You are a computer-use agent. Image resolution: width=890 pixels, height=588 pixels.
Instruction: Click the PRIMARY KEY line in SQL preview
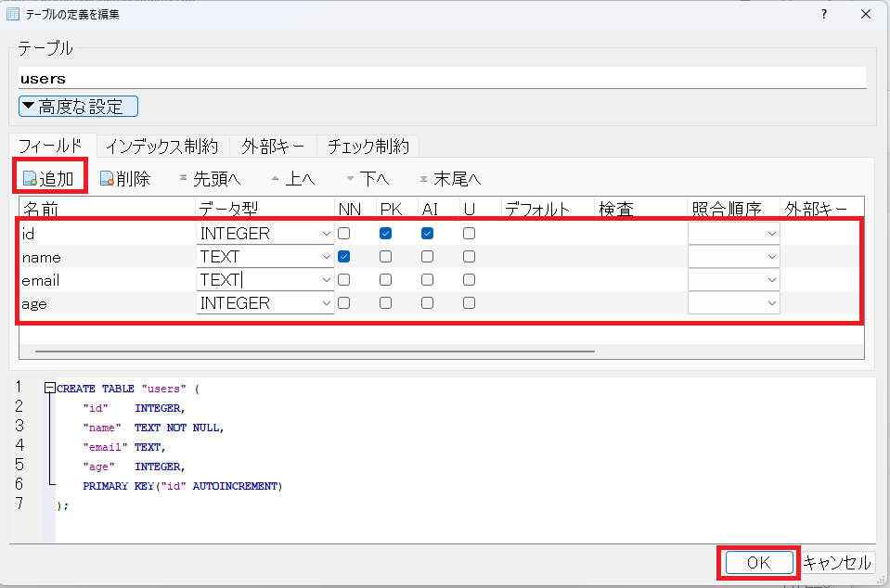[x=182, y=486]
